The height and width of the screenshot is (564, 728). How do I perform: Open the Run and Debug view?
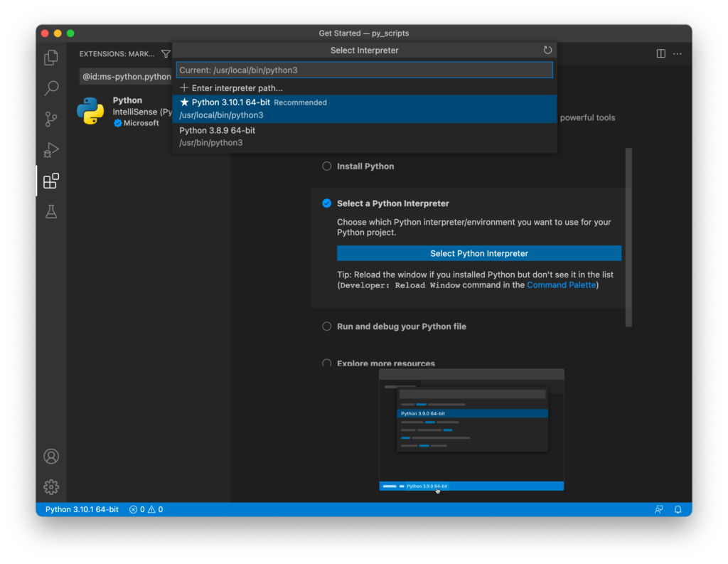(51, 150)
